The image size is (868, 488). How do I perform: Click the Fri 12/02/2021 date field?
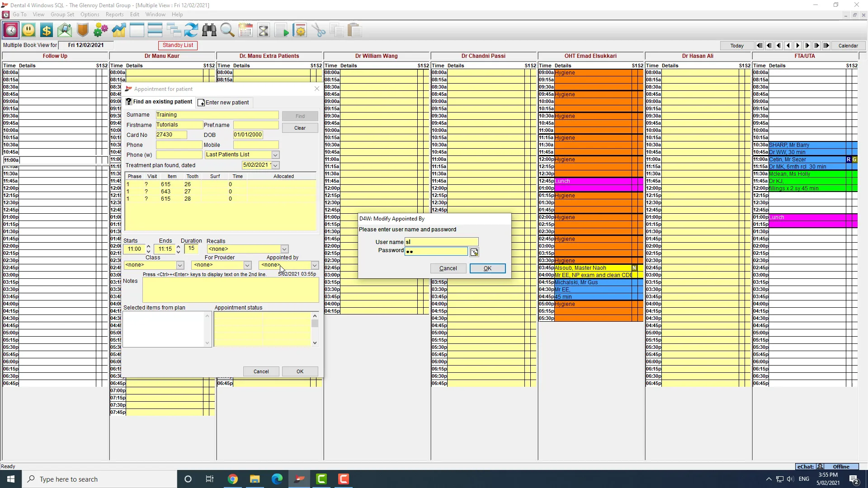(86, 45)
